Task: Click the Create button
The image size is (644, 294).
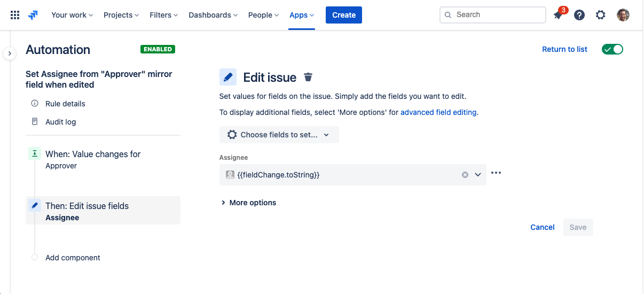Action: tap(344, 15)
